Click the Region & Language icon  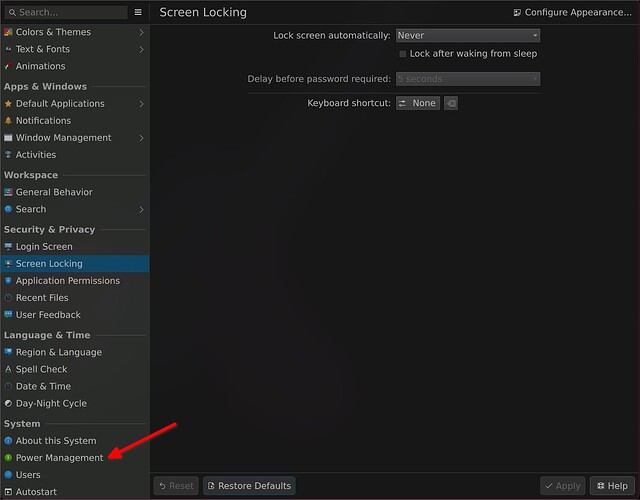click(x=8, y=352)
